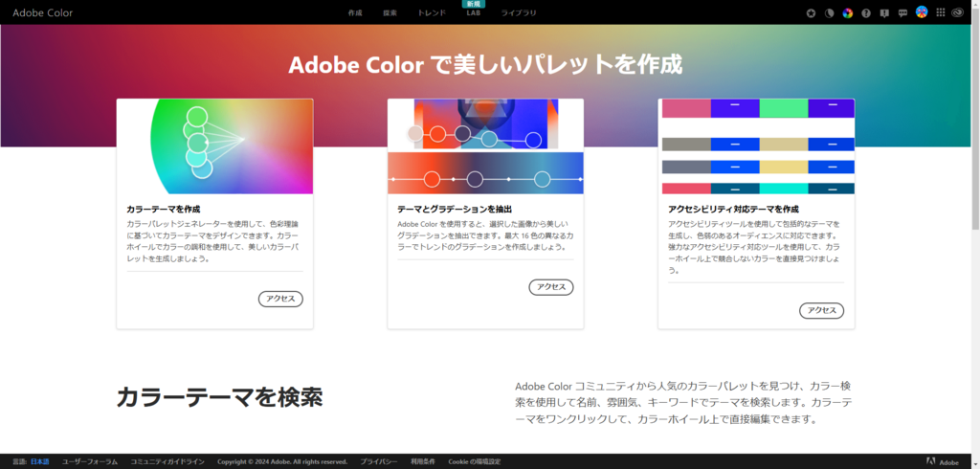The width and height of the screenshot is (980, 469).
Task: Open the ライブラリ menu tab
Action: point(518,13)
